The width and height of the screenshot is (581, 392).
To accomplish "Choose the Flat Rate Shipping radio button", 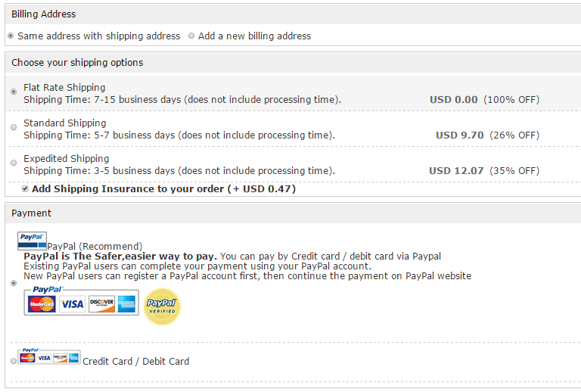I will coord(14,92).
